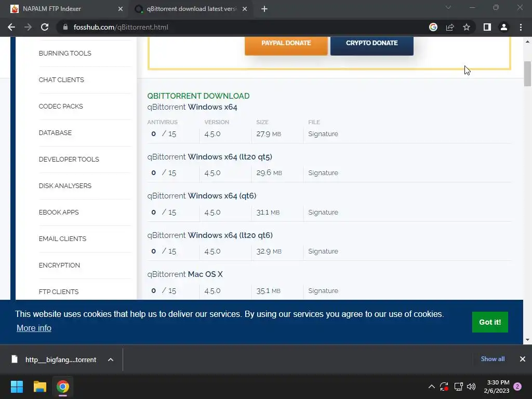Download qBittorrent Windows x64 (qt6)
The width and height of the screenshot is (532, 399).
(x=202, y=196)
